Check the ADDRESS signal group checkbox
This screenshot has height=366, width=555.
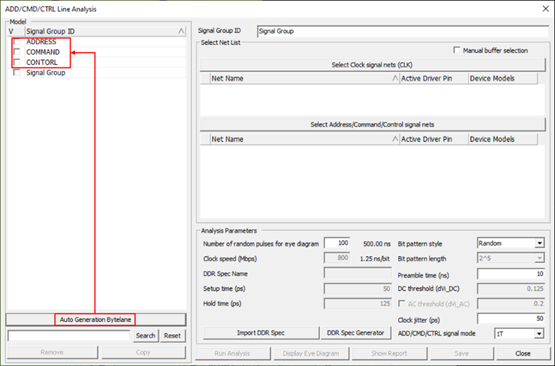pyautogui.click(x=17, y=42)
